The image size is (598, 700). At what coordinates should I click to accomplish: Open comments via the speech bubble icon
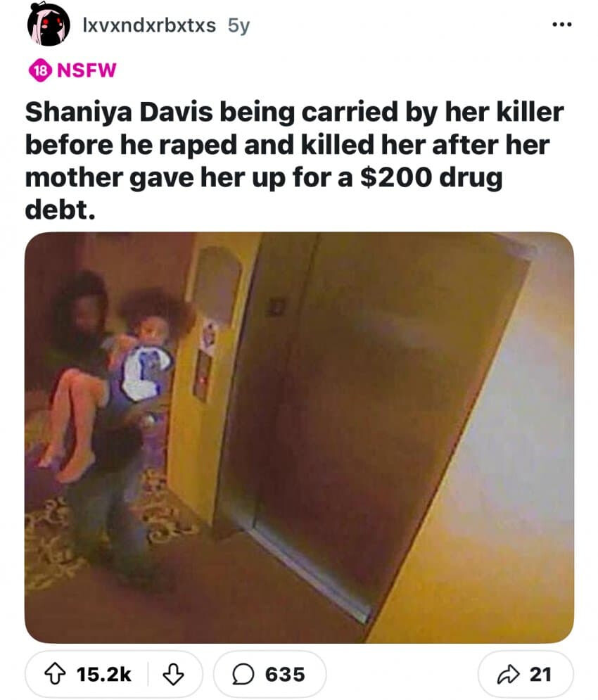click(x=243, y=675)
